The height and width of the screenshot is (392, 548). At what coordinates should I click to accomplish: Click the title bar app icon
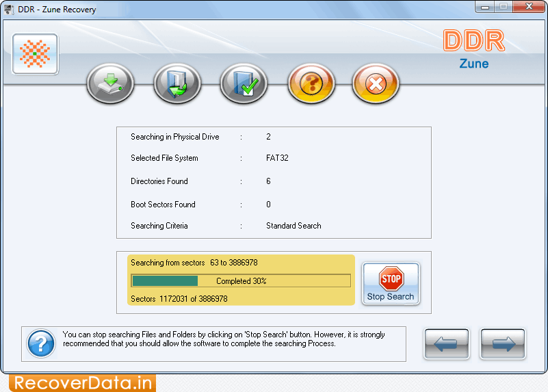9,9
